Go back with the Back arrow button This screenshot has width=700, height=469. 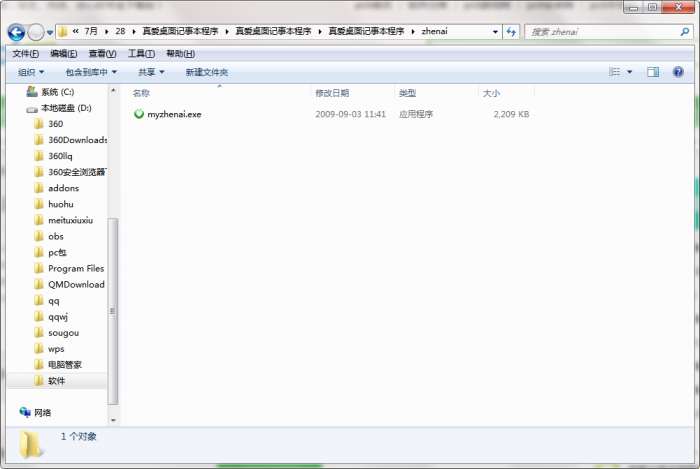click(x=17, y=33)
